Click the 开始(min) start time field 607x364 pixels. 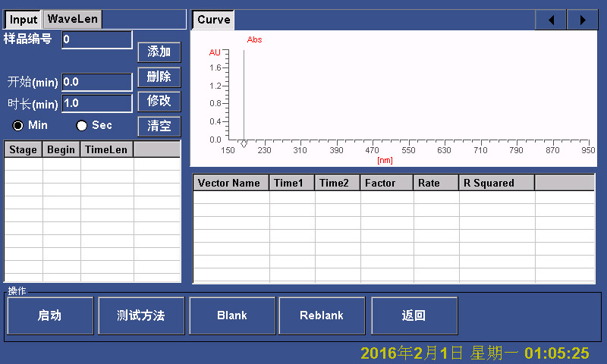coord(96,82)
